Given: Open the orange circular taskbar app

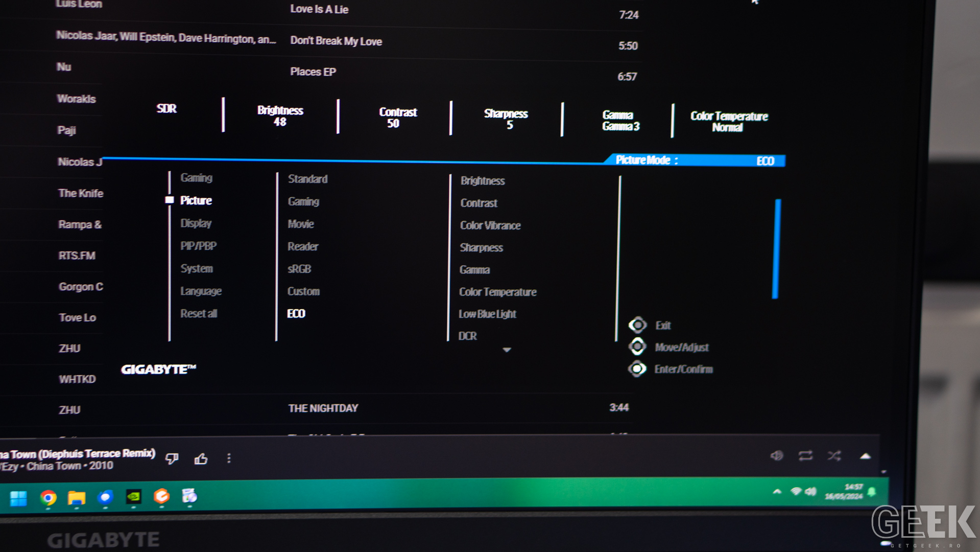Looking at the screenshot, I should coord(161,496).
